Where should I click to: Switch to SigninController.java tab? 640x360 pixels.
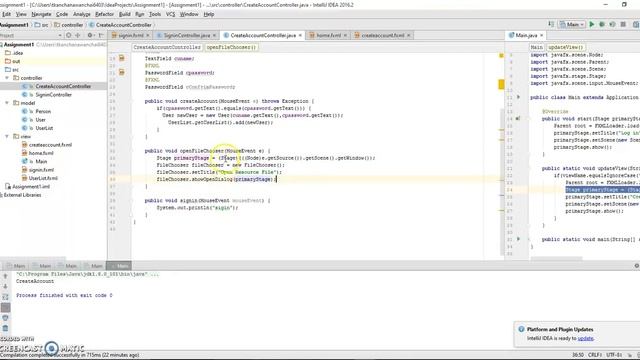pyautogui.click(x=186, y=36)
